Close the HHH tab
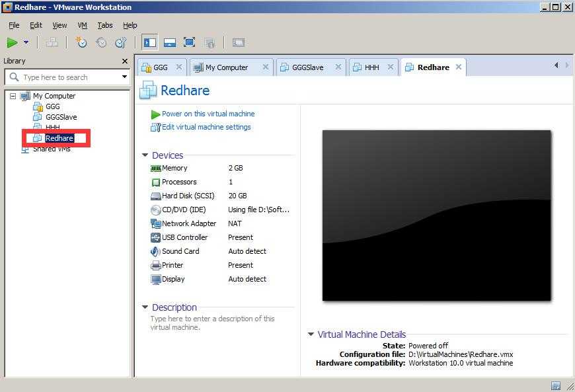The height and width of the screenshot is (392, 575). [x=391, y=67]
